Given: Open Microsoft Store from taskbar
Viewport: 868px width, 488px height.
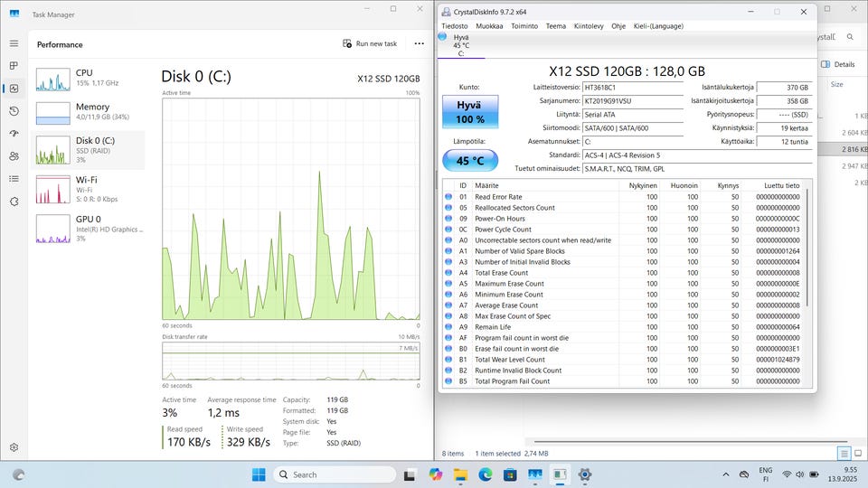Looking at the screenshot, I should (510, 474).
